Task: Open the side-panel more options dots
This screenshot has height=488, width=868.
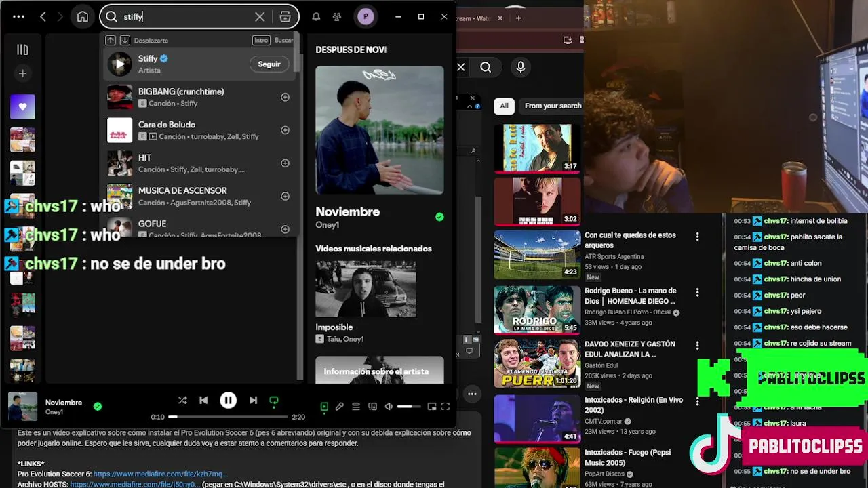Action: pos(472,394)
